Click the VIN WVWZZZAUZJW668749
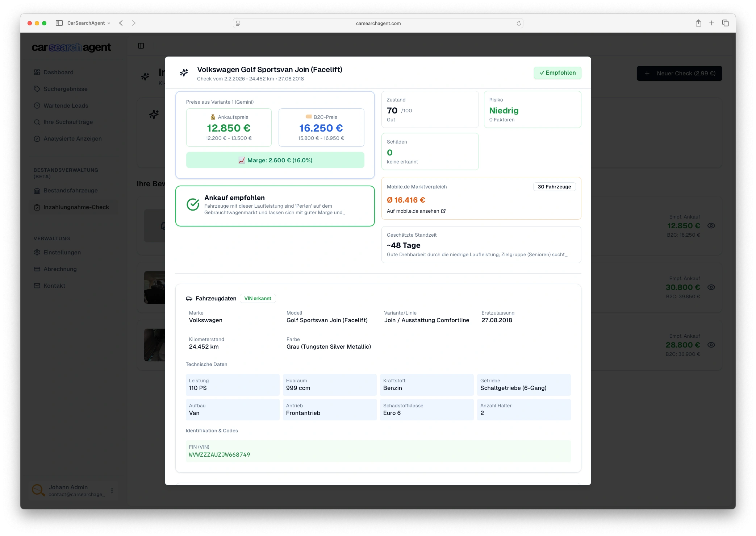The height and width of the screenshot is (536, 756). tap(220, 455)
